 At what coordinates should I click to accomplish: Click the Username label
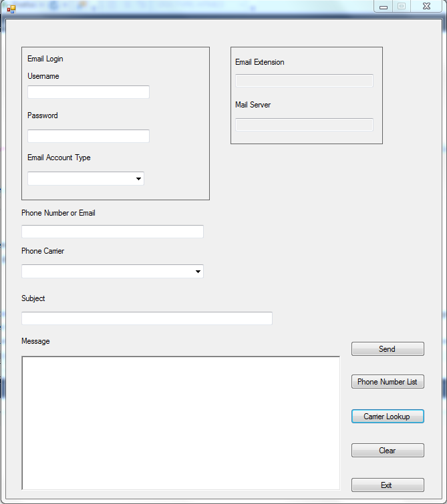tap(43, 76)
